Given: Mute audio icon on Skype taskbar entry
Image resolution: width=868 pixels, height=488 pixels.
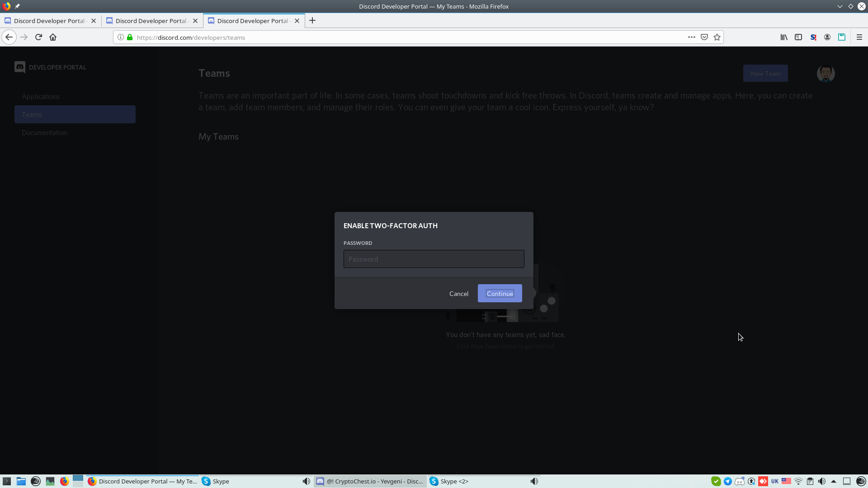Looking at the screenshot, I should [x=307, y=481].
